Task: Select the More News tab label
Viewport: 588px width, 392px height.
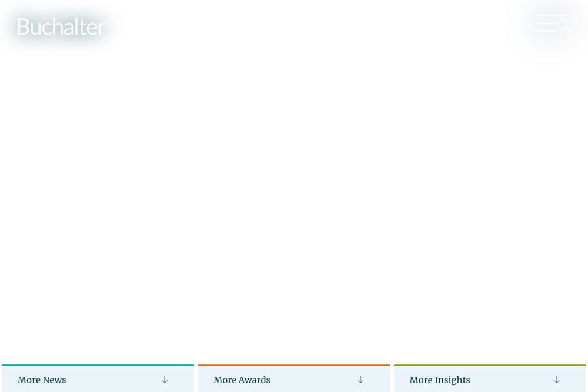Action: (42, 380)
